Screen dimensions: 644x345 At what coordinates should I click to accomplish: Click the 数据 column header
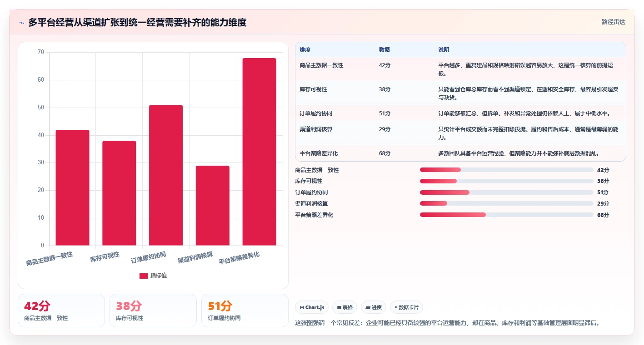(384, 50)
